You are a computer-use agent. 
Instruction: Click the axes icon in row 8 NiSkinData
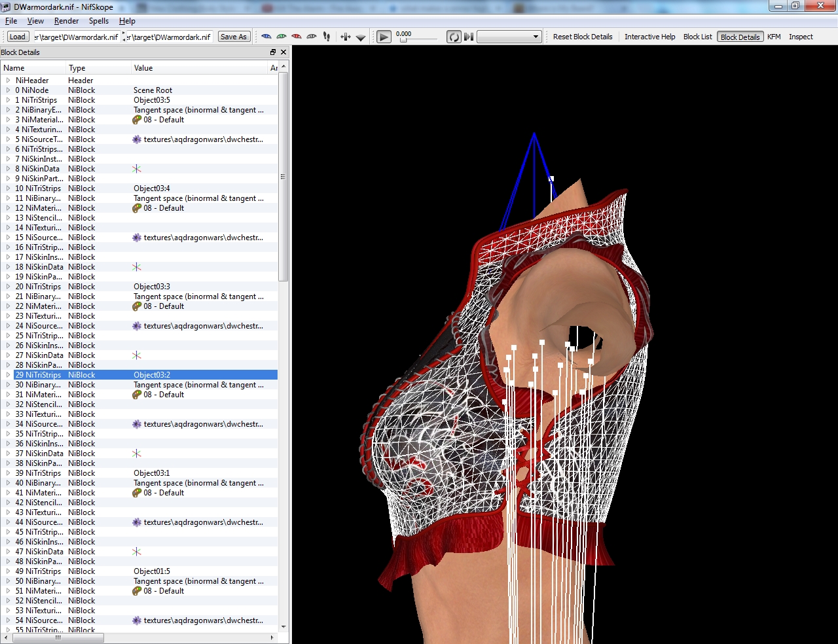point(137,169)
